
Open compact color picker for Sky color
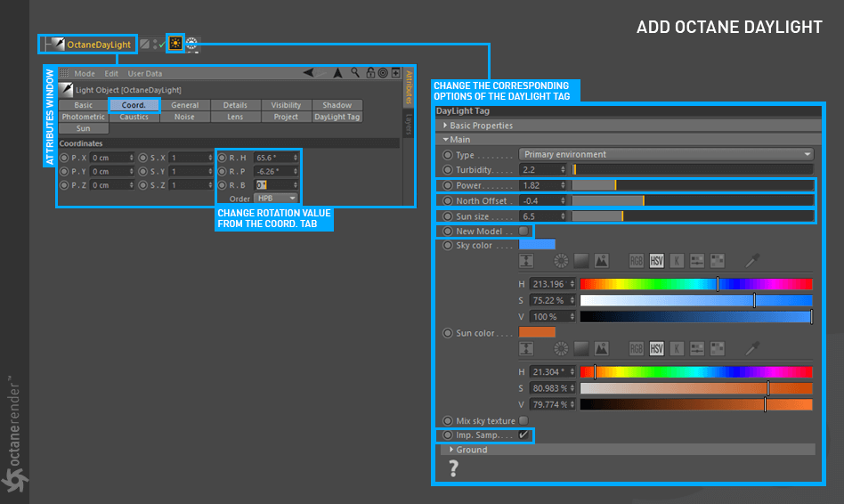pos(526,261)
